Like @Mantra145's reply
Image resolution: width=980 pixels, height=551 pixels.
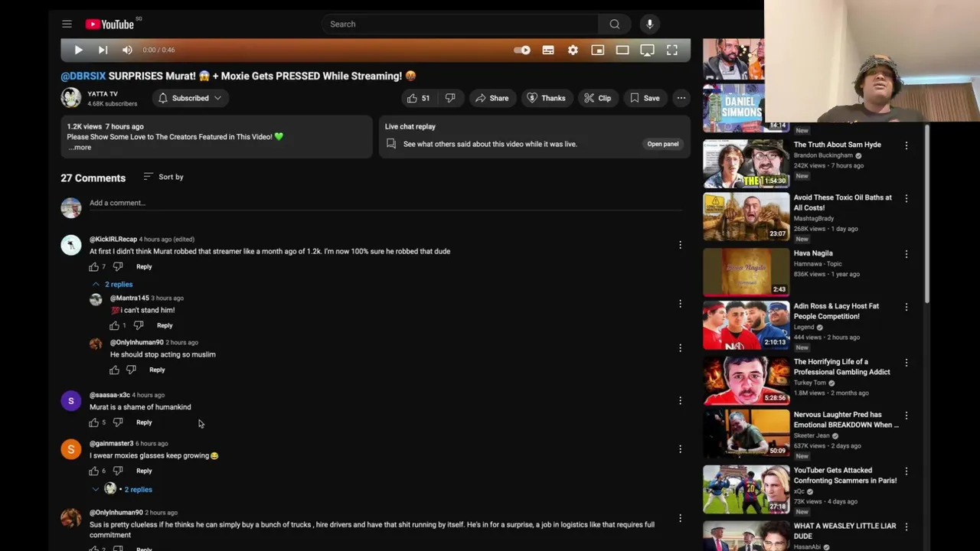114,326
